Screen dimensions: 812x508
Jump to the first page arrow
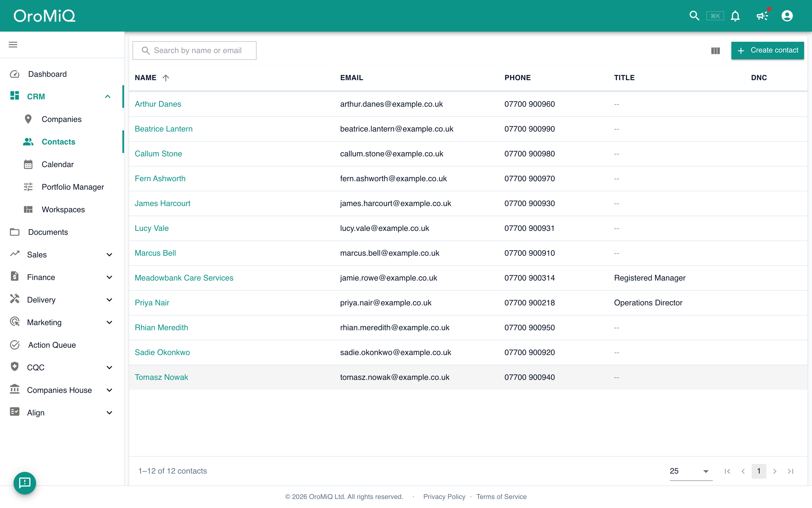click(727, 471)
